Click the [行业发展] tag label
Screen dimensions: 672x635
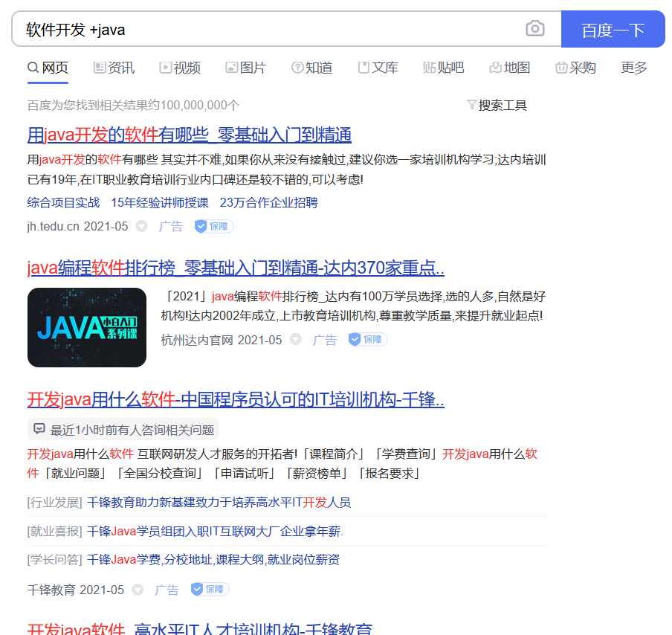point(55,503)
